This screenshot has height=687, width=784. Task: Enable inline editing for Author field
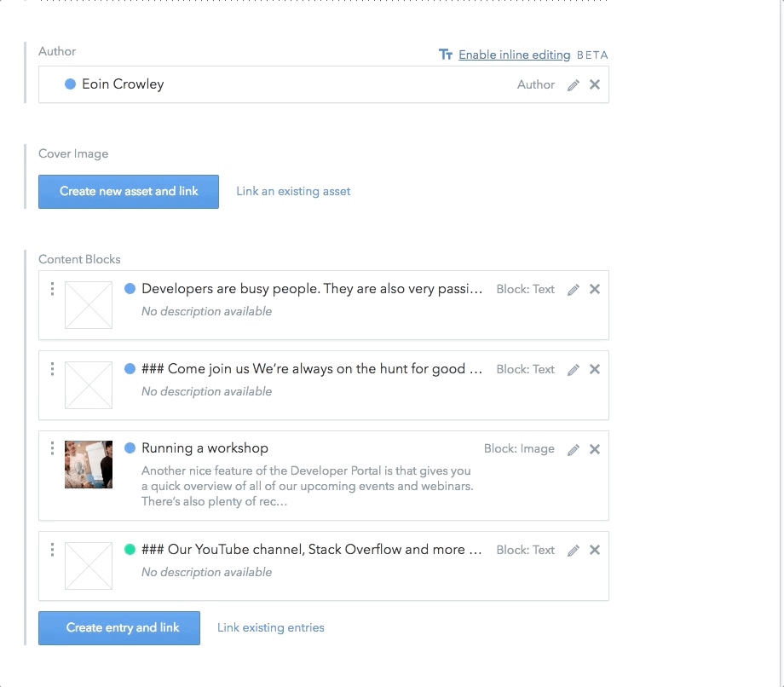tap(515, 55)
